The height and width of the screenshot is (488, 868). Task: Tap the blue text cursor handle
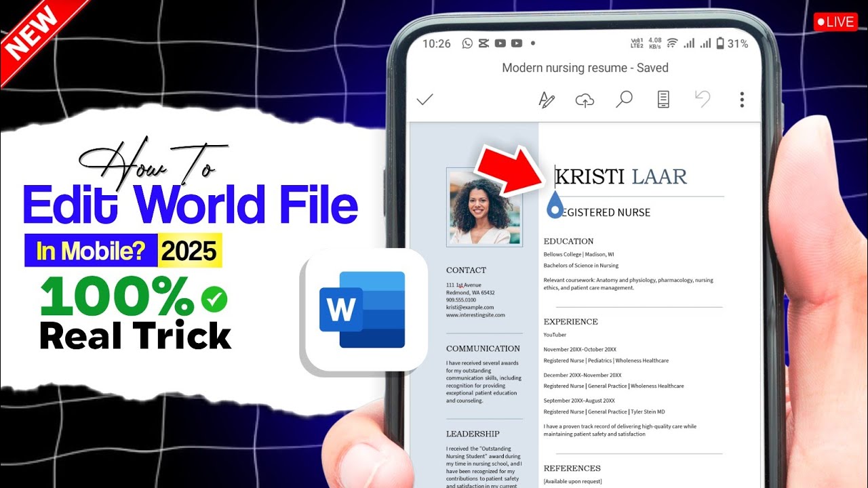coord(555,205)
